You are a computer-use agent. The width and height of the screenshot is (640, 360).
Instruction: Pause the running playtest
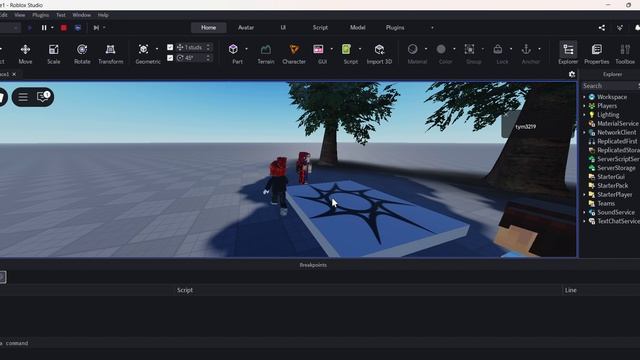click(44, 28)
